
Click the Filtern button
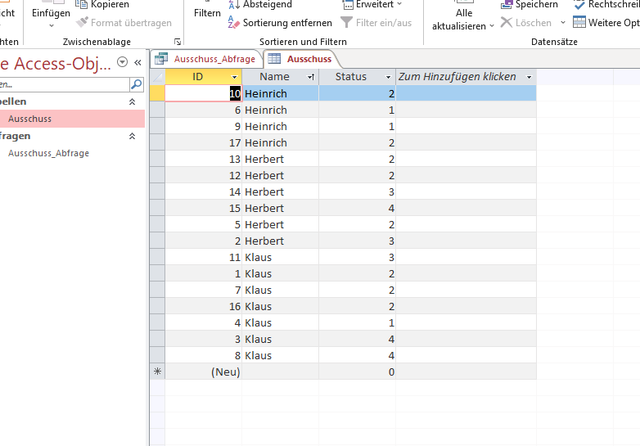point(207,13)
